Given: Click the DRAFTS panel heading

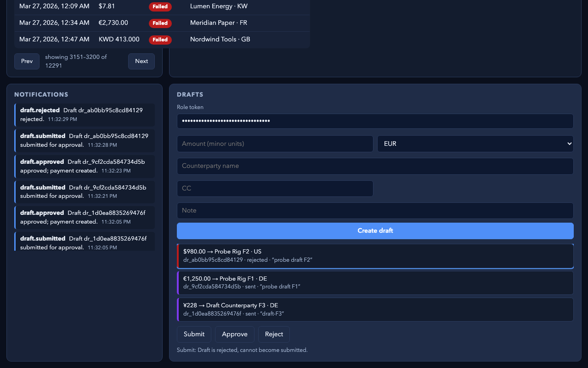Looking at the screenshot, I should [x=190, y=95].
